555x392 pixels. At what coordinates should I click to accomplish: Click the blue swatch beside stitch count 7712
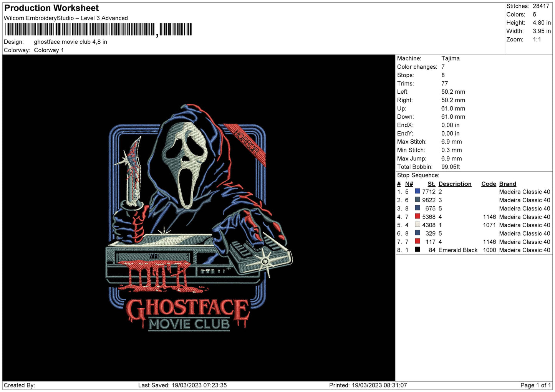pyautogui.click(x=417, y=191)
